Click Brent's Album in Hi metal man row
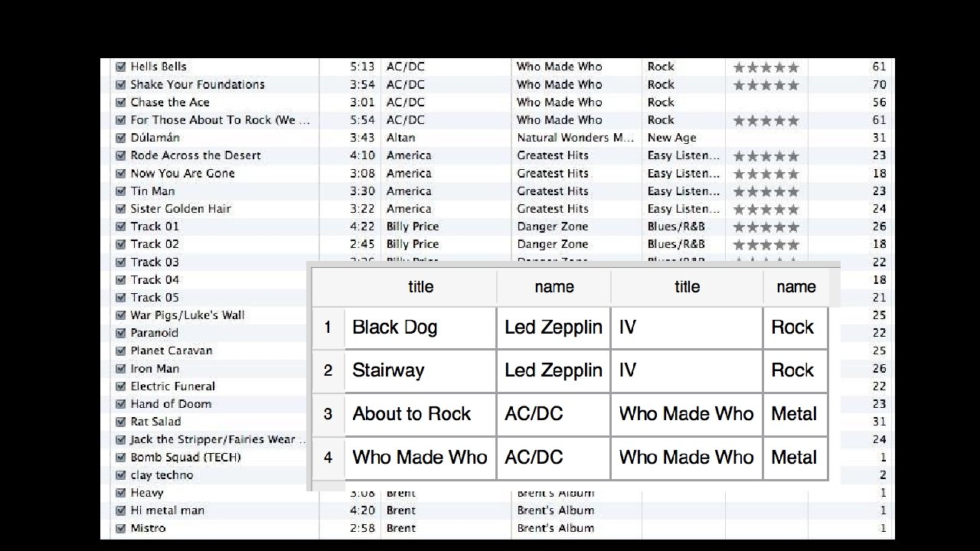 click(x=556, y=510)
